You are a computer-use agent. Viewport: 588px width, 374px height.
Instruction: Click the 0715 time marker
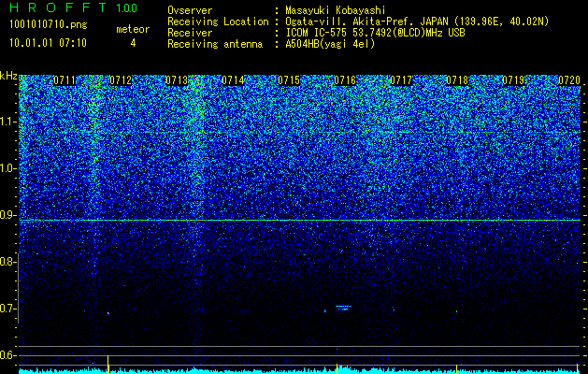coord(289,80)
